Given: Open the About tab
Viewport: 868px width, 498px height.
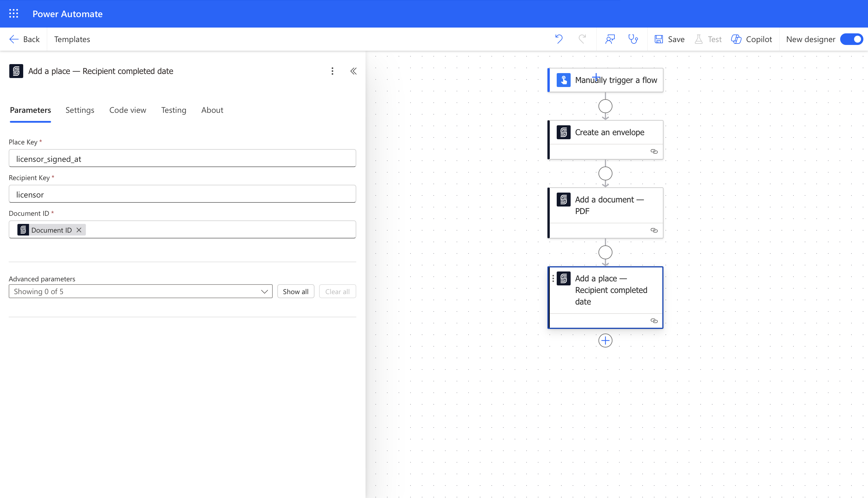Looking at the screenshot, I should [212, 110].
